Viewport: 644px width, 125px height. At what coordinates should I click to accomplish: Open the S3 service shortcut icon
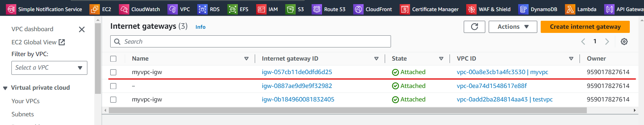(x=290, y=9)
